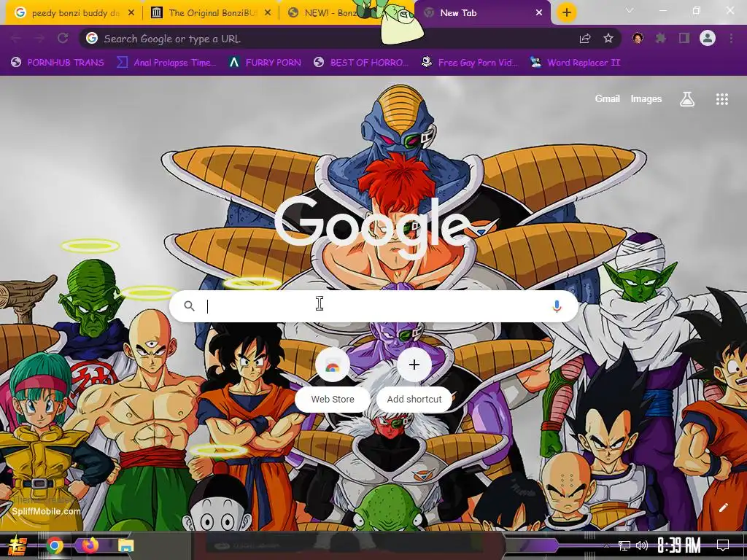Open the Images link
747x560 pixels.
point(646,99)
